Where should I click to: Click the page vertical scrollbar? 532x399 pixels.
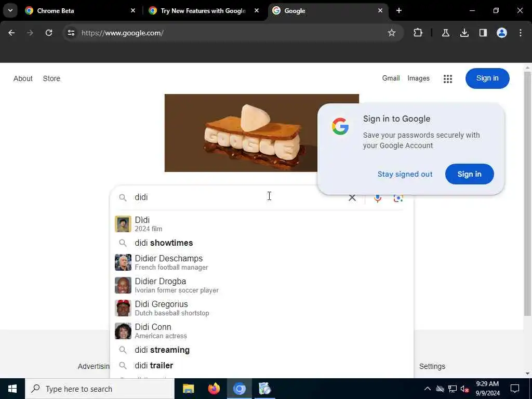(x=527, y=193)
